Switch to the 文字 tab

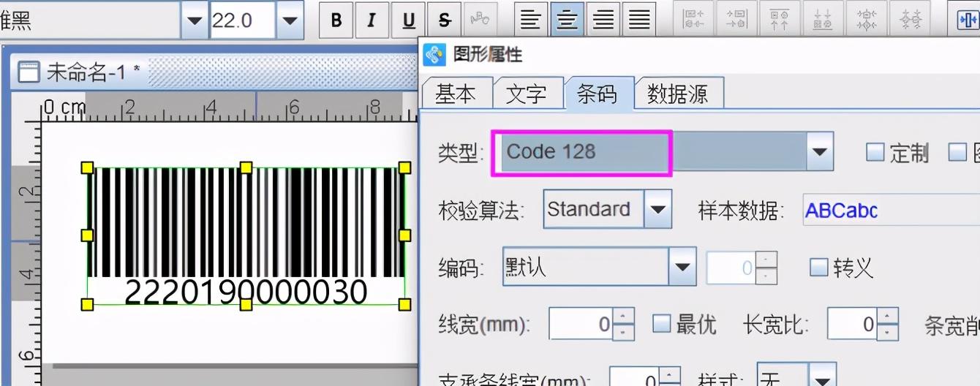click(x=526, y=94)
